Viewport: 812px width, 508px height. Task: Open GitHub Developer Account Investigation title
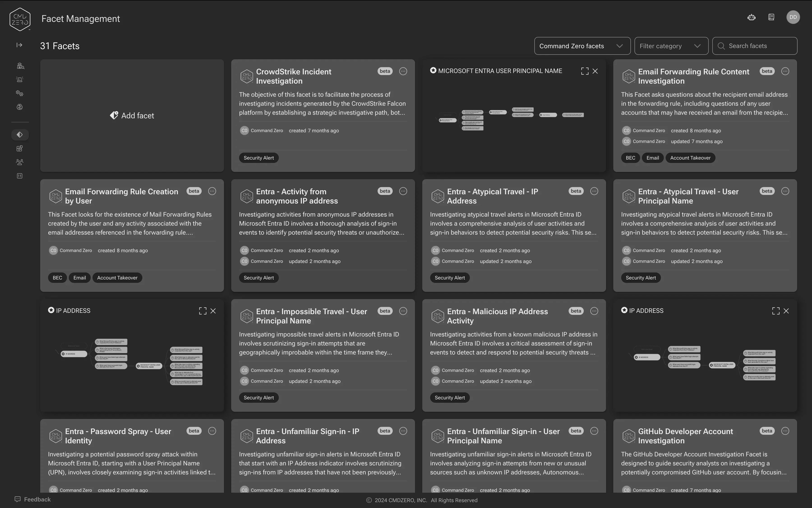pyautogui.click(x=685, y=436)
